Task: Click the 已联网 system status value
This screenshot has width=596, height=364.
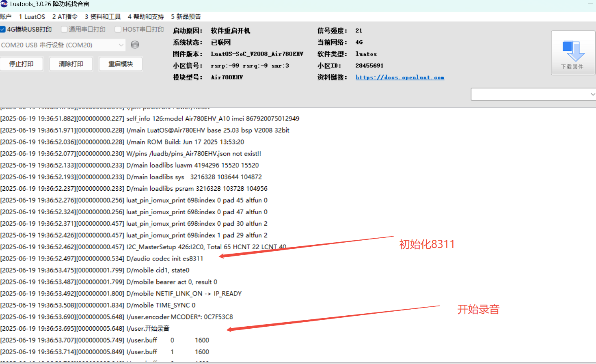Action: point(221,42)
